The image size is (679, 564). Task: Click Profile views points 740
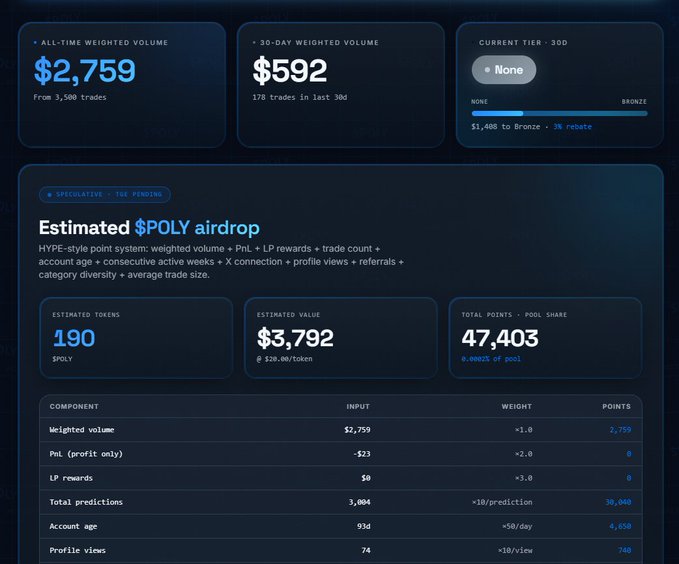(x=624, y=551)
